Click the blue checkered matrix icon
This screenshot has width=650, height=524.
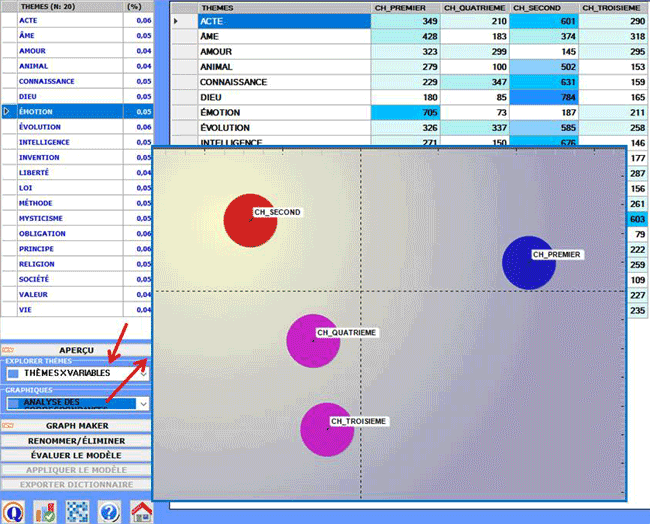pos(77,510)
